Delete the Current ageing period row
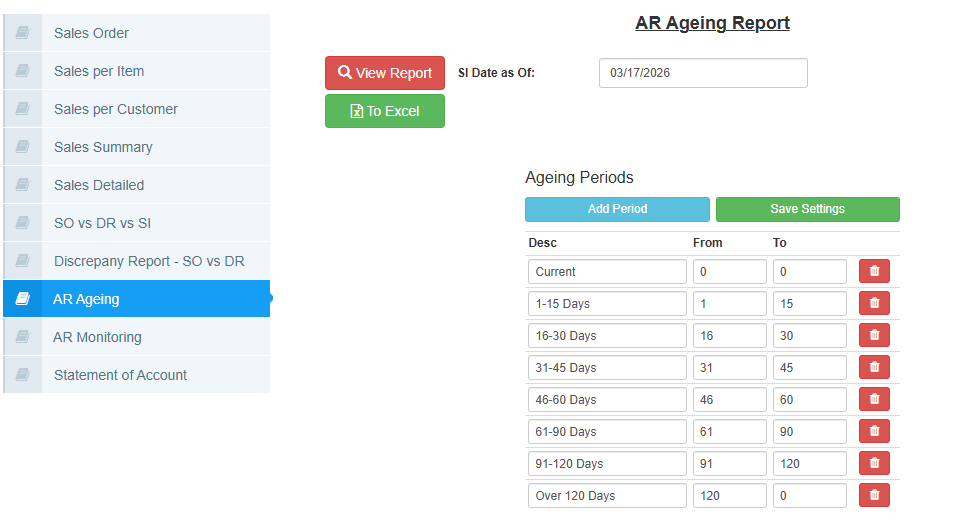The image size is (966, 530). click(x=874, y=271)
